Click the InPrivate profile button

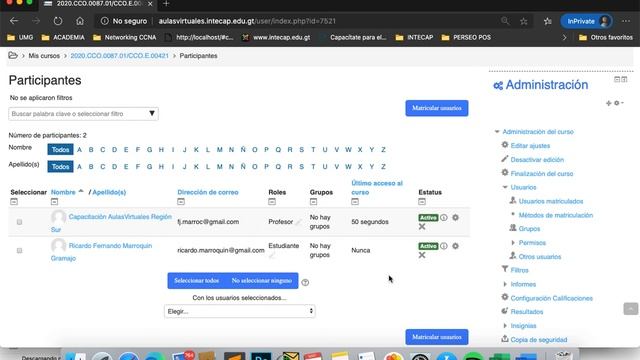[586, 21]
